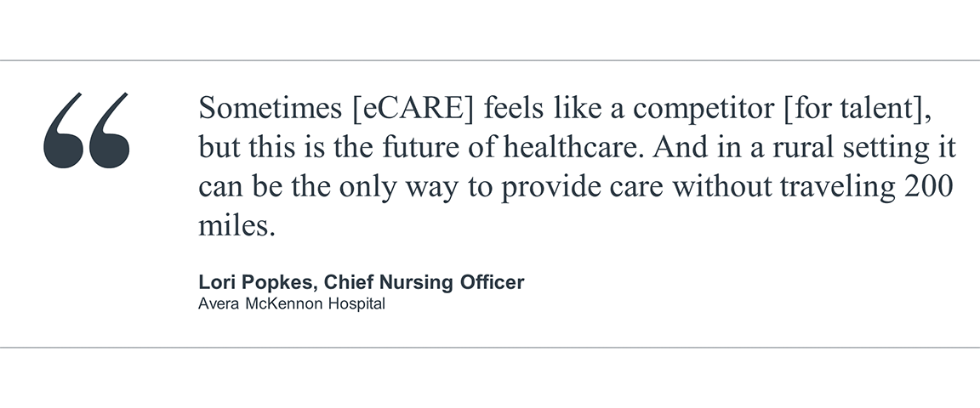Screen dimensions: 980x408
Task: Click the title "Chief Nursing Officer"
Action: click(x=424, y=282)
